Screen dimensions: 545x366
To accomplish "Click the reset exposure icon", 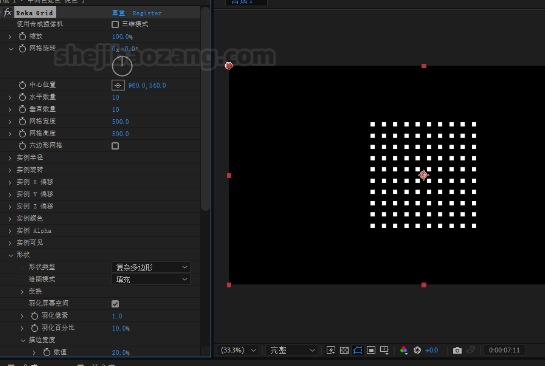I will (x=417, y=350).
